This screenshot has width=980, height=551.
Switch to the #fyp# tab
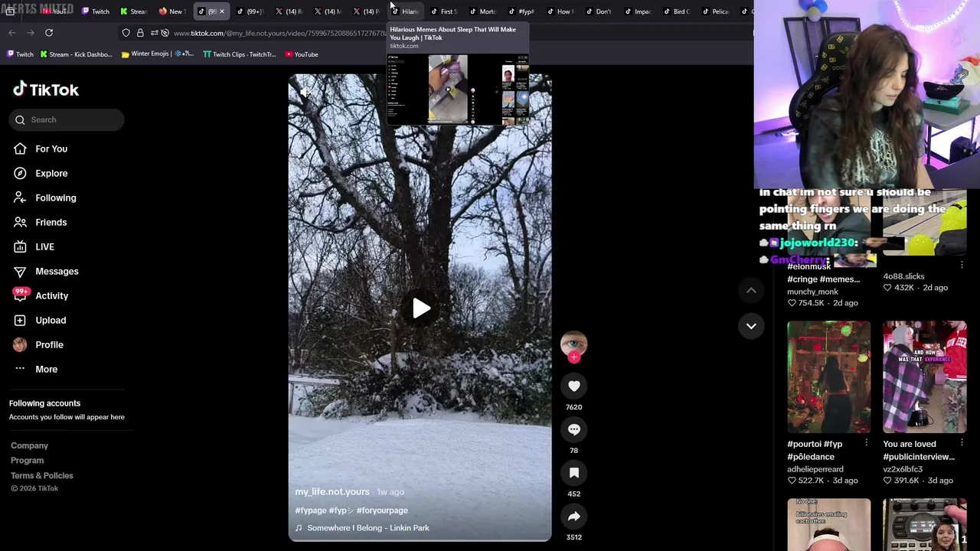(x=521, y=11)
